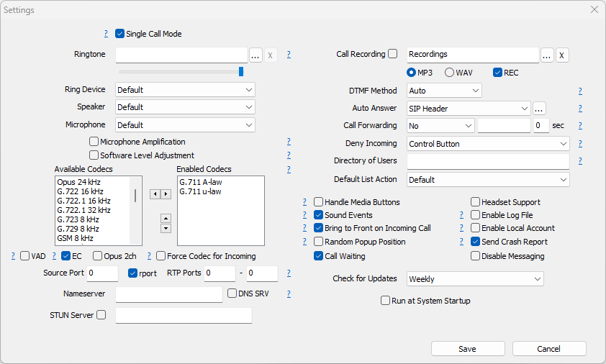Click the X button beside Recordings path

[562, 55]
